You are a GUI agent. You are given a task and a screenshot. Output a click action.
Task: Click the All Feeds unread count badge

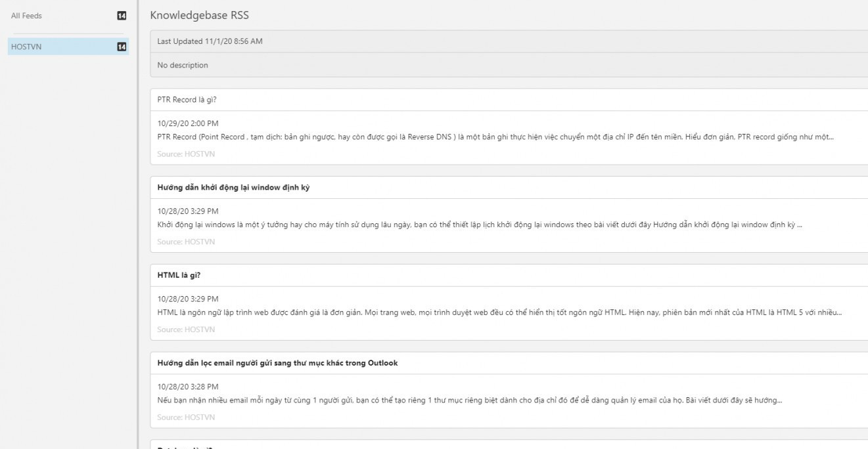click(x=122, y=16)
